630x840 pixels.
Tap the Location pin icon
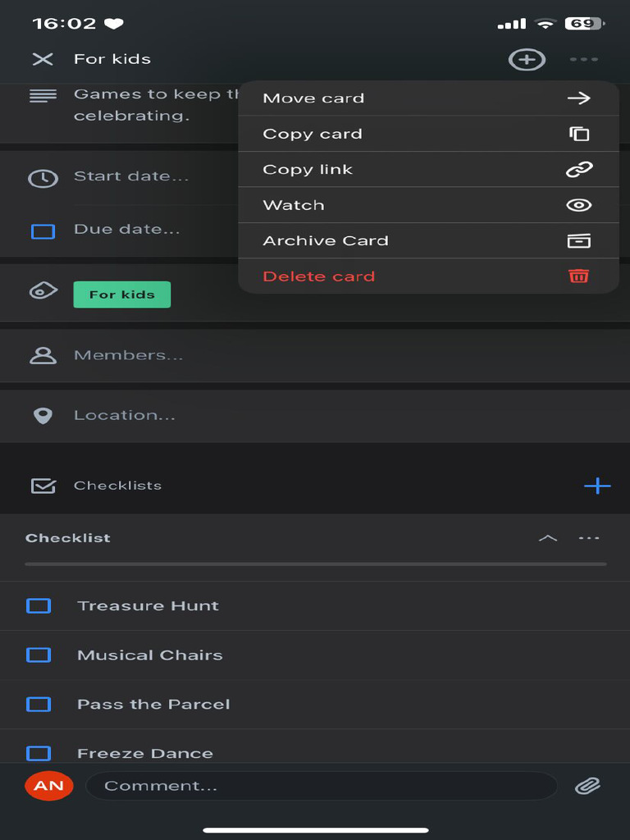click(43, 416)
